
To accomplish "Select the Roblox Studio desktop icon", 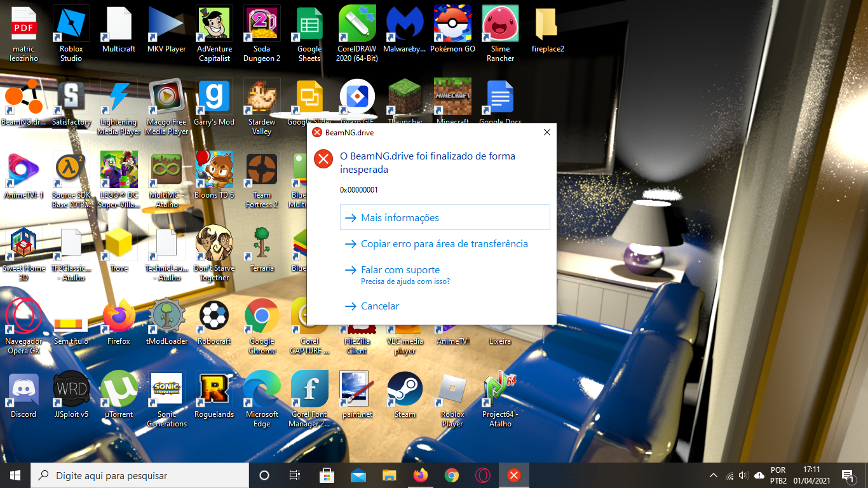I will pos(71,34).
